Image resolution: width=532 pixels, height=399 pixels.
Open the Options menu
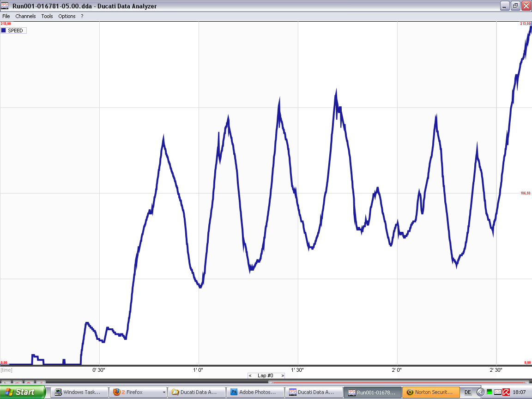point(67,16)
